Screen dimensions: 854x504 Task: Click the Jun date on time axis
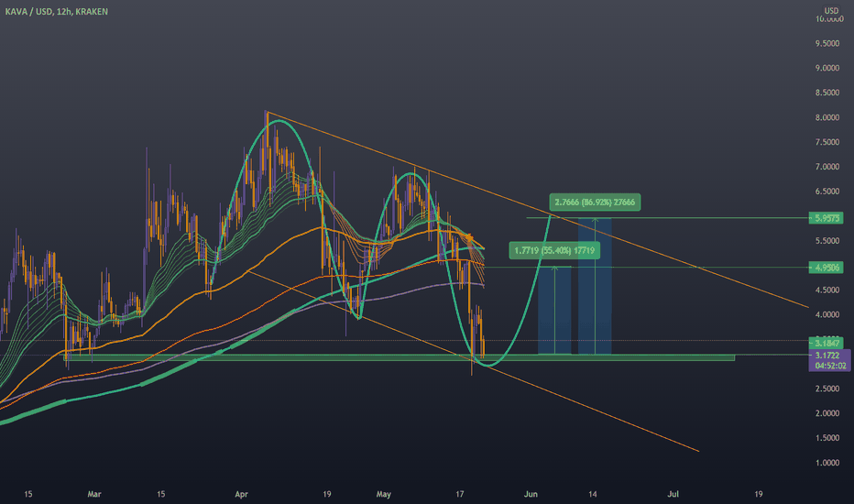[531, 494]
